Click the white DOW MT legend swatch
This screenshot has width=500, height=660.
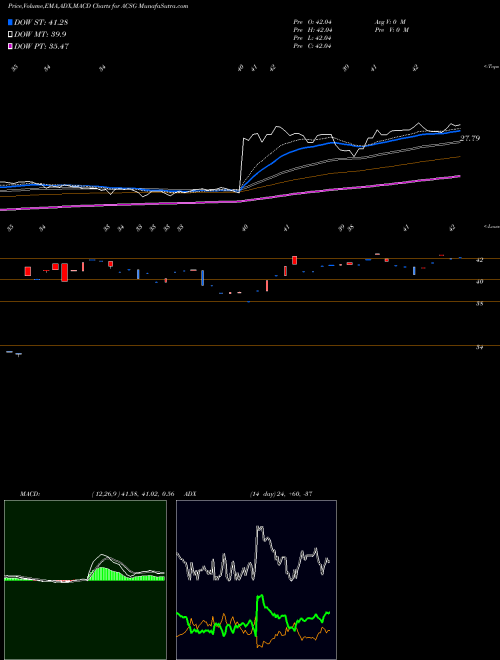click(10, 34)
